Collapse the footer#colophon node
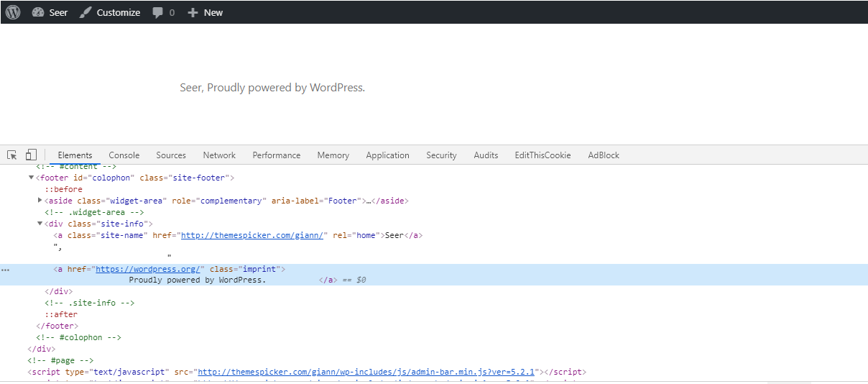The width and height of the screenshot is (868, 384). 31,178
